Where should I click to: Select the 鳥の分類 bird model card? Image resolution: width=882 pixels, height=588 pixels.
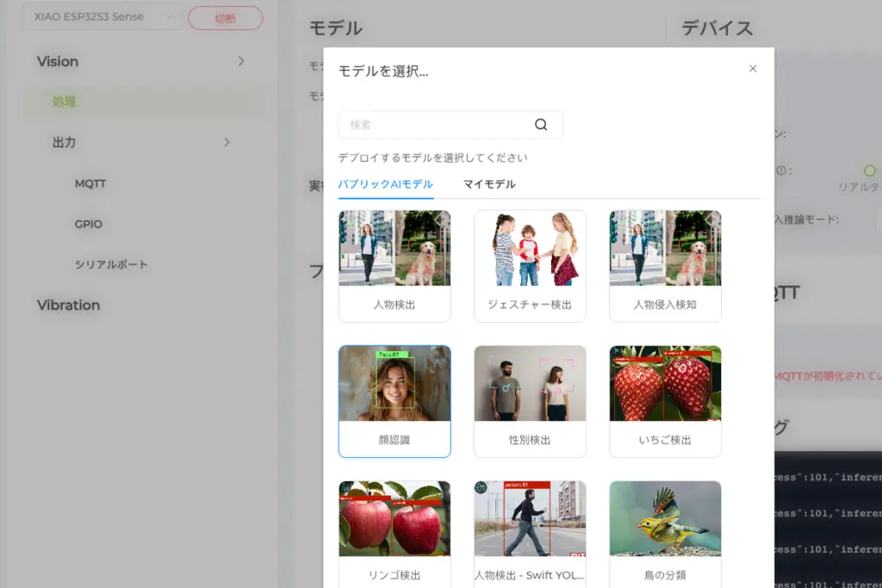click(665, 534)
